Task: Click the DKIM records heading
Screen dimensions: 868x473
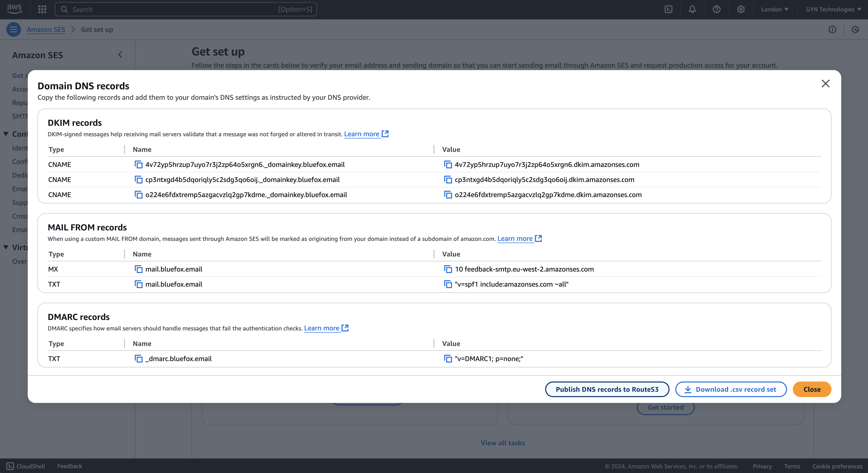Action: pos(75,123)
